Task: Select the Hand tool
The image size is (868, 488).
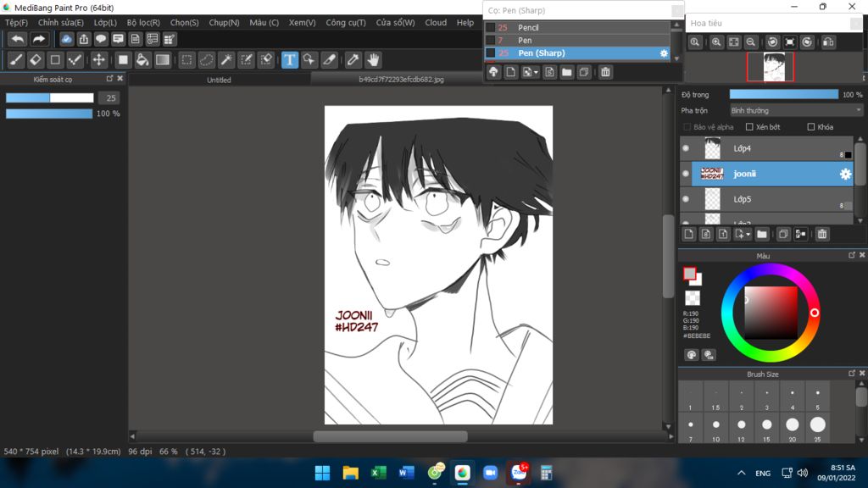Action: coord(373,60)
